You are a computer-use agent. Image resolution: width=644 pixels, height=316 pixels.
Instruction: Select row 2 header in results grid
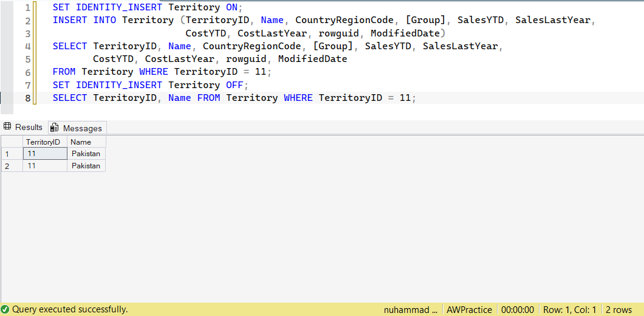[x=12, y=166]
